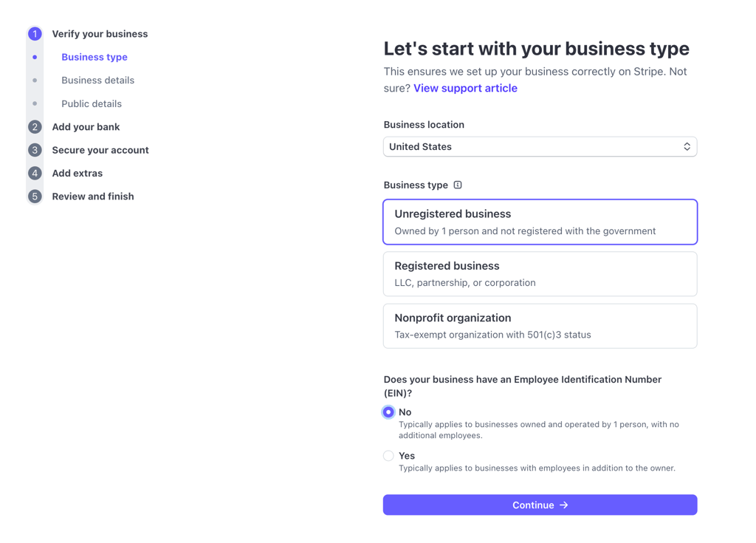756x543 pixels.
Task: Click the up-down chevron on United States selector
Action: pyautogui.click(x=687, y=147)
